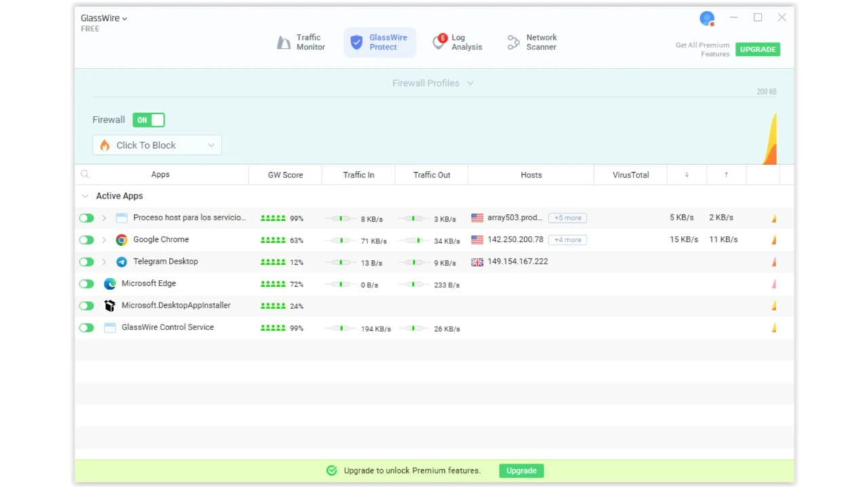The width and height of the screenshot is (868, 488).
Task: Click the user account avatar icon
Action: click(x=707, y=18)
